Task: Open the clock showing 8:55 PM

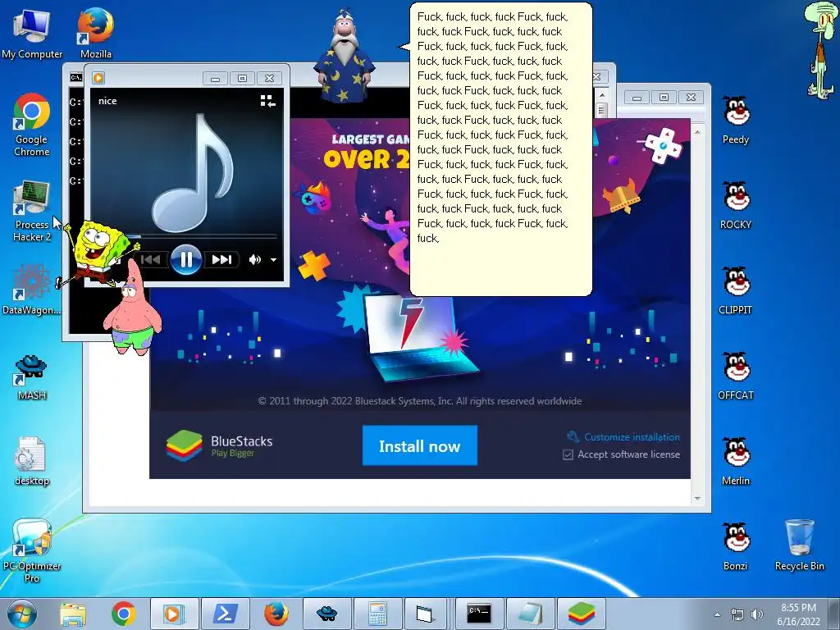Action: tap(799, 614)
